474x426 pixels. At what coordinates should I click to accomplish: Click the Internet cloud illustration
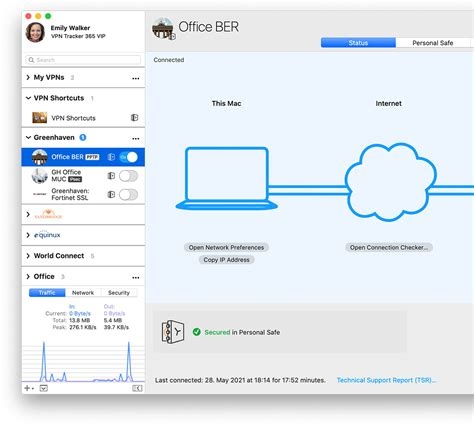point(391,182)
